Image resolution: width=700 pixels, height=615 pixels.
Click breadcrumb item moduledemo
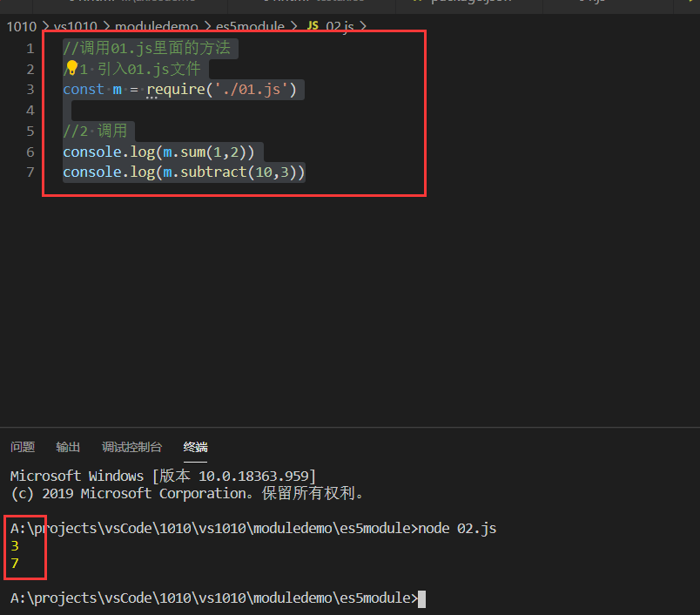click(156, 27)
